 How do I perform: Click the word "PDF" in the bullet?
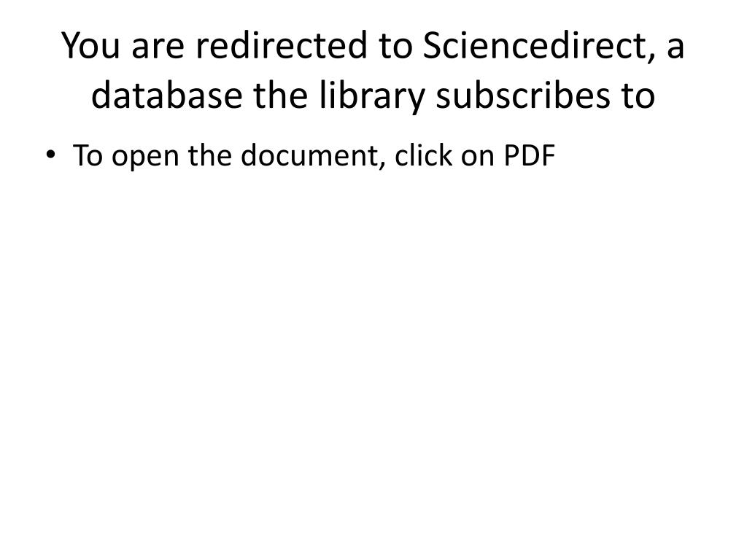coord(530,156)
